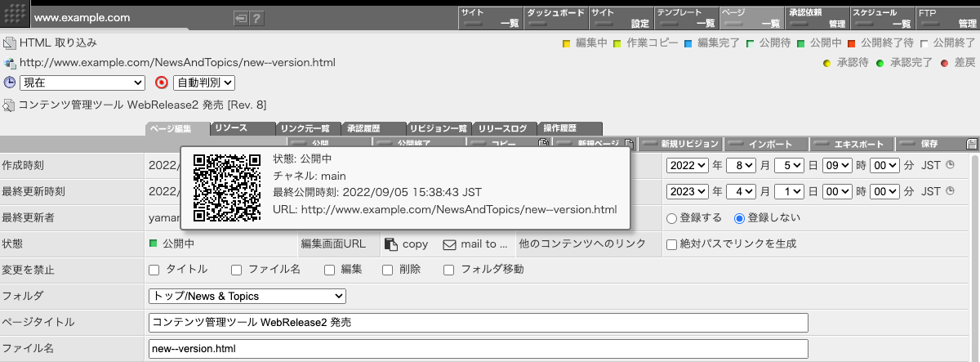The image size is (980, 362).
Task: Click the page preview icon beside the Rev. 8 title
Action: pyautogui.click(x=9, y=105)
